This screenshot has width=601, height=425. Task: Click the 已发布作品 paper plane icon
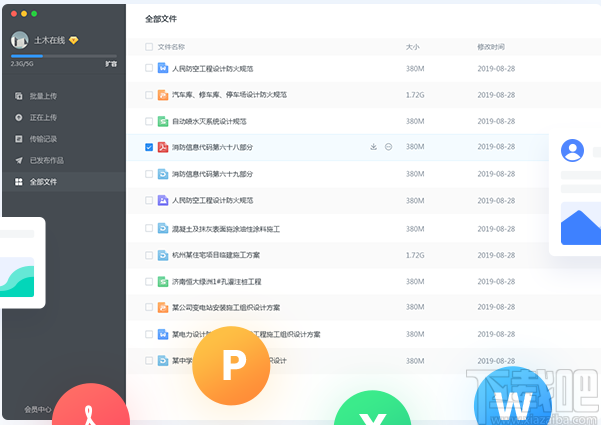tap(18, 160)
